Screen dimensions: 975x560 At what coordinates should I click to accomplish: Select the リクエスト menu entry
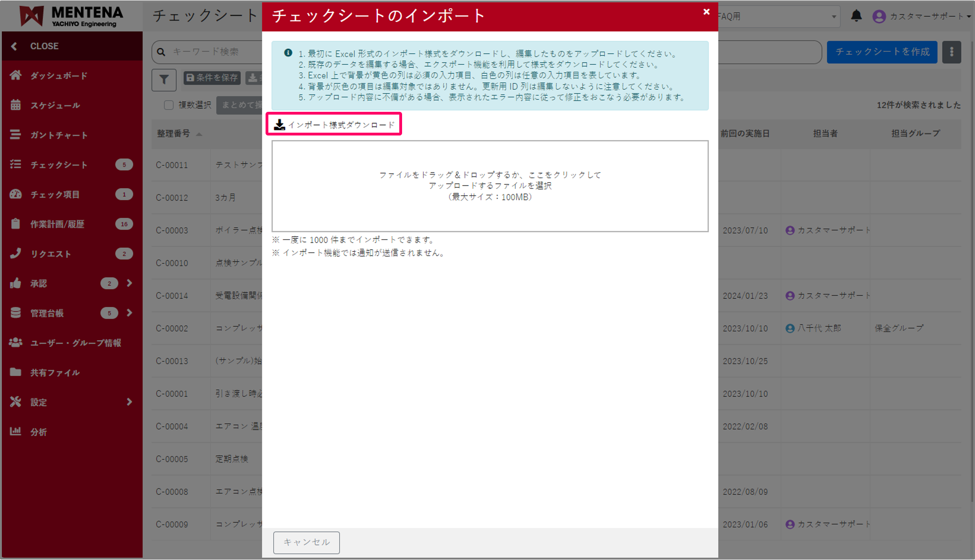[51, 253]
